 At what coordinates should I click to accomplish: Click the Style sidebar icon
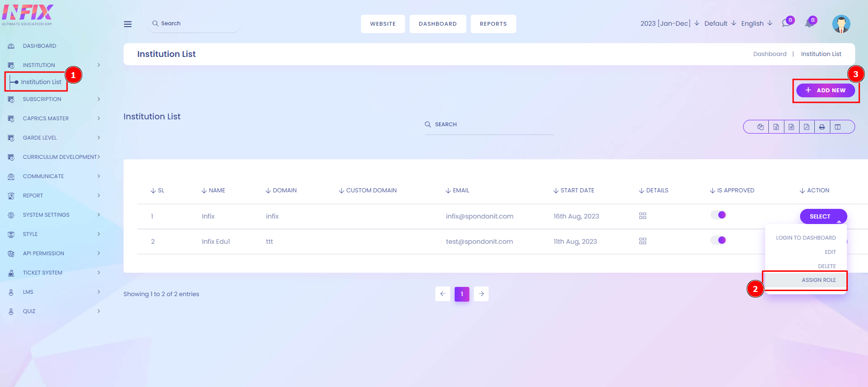click(x=11, y=234)
